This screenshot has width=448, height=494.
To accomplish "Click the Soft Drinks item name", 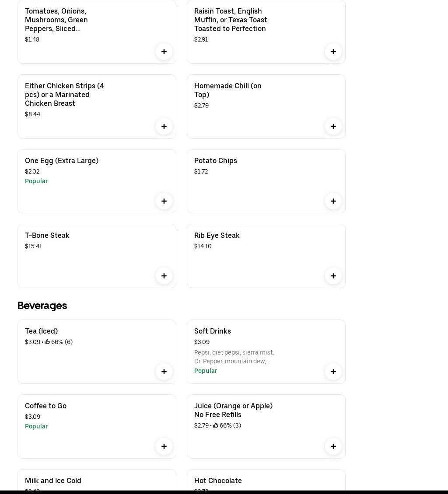I will click(213, 331).
